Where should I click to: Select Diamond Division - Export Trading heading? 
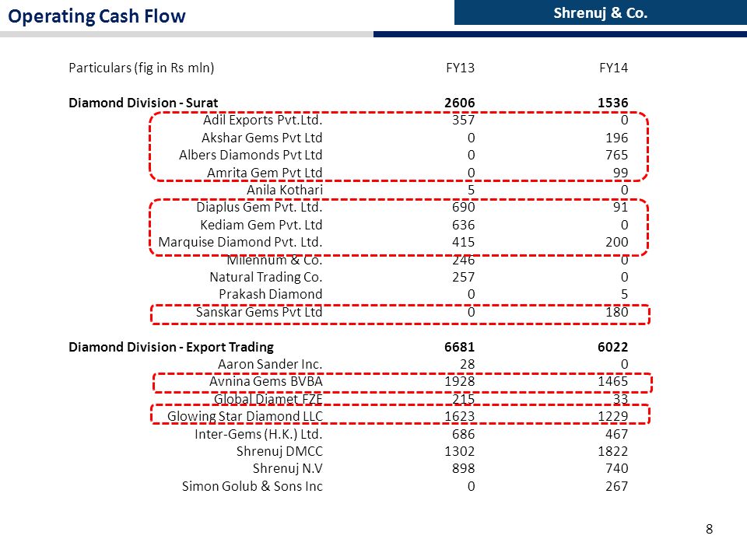click(171, 347)
